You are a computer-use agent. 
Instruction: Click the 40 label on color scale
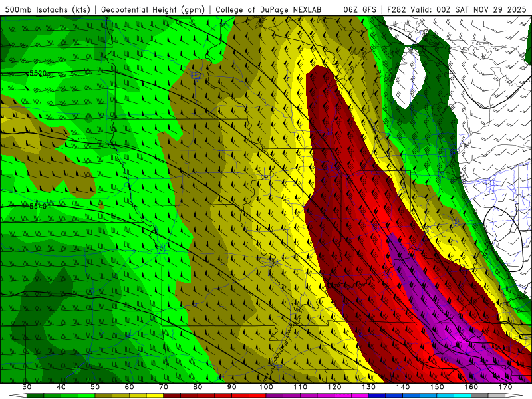click(61, 387)
